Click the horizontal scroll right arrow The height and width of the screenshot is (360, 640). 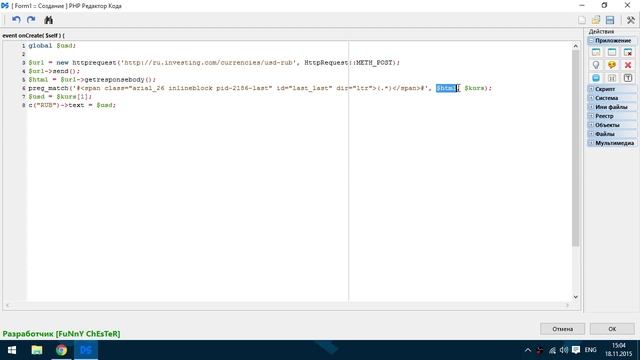tap(567, 305)
